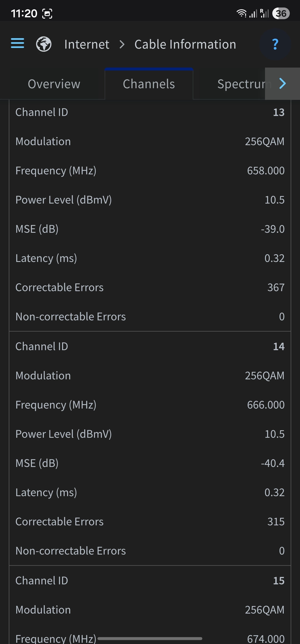The image size is (300, 644).
Task: Click Cable Information breadcrumb title
Action: click(185, 44)
